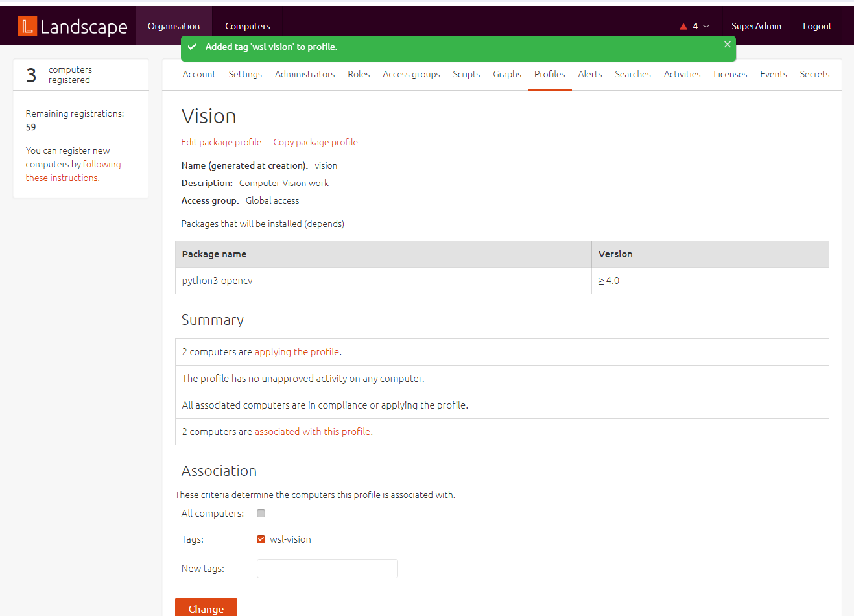Open the Events tab
Screen dimensions: 854x616
coord(774,74)
